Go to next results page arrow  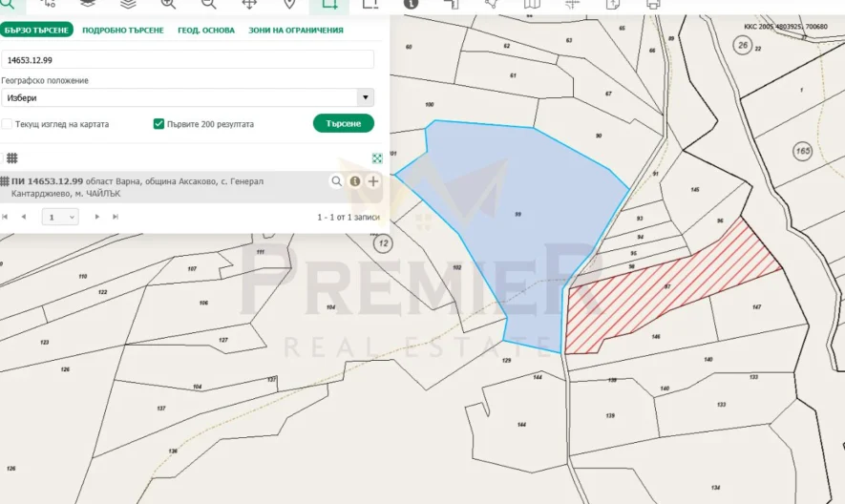coord(96,218)
